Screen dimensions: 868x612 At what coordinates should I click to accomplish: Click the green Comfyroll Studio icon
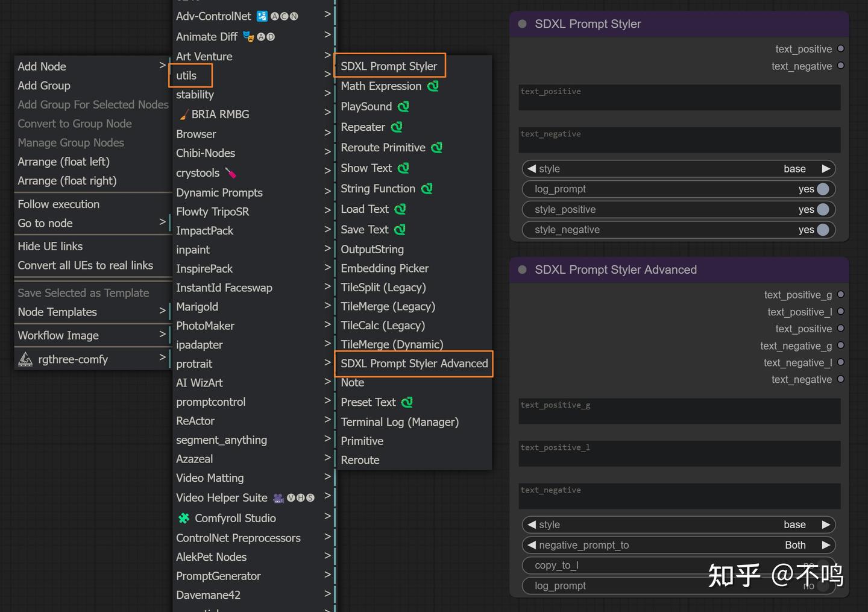(x=184, y=518)
